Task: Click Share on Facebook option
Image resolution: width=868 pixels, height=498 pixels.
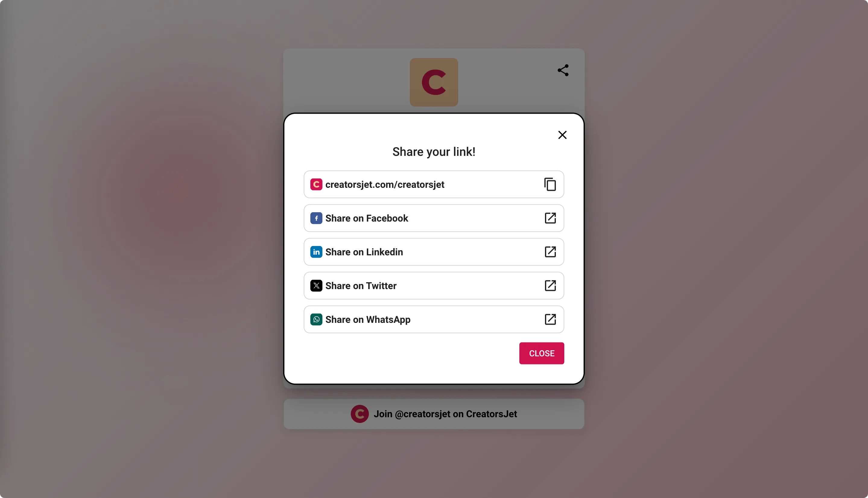Action: coord(434,218)
